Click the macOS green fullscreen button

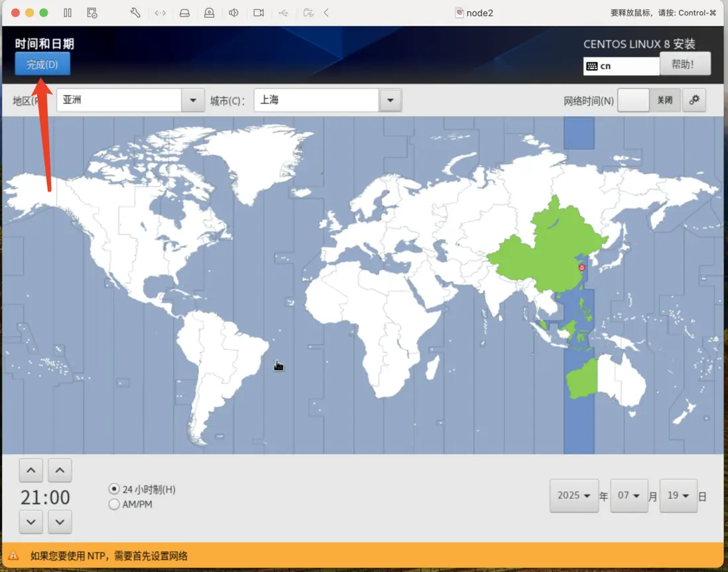pyautogui.click(x=44, y=13)
